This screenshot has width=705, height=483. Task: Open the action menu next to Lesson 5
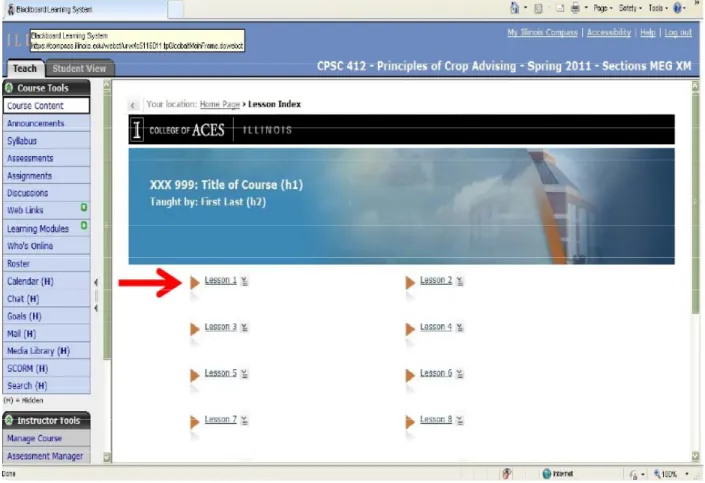[x=244, y=374]
